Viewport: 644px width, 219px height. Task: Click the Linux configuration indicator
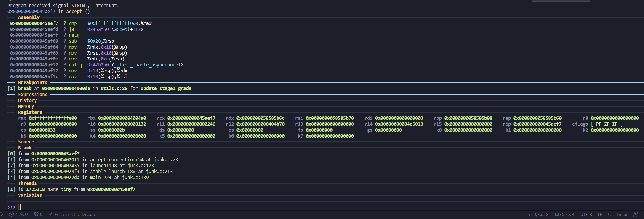622,215
